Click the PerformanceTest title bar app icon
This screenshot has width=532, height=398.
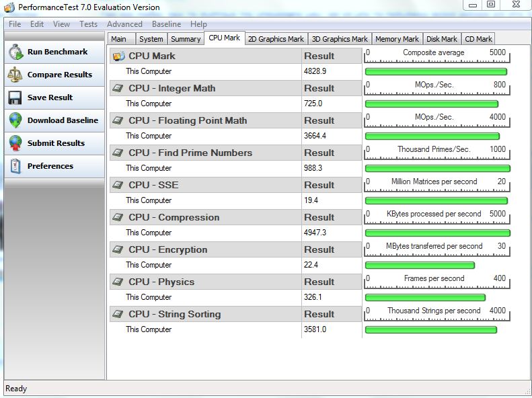click(x=9, y=7)
